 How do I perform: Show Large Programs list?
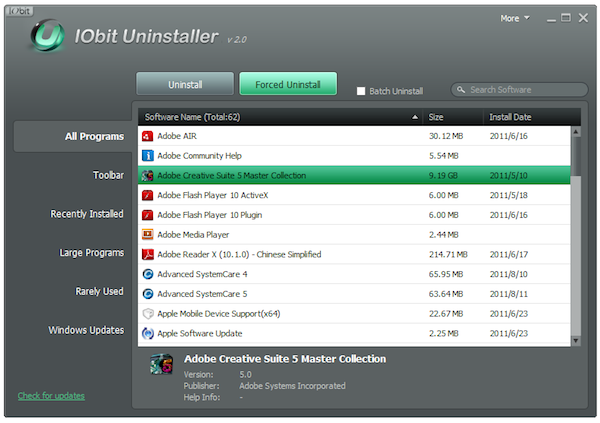tap(91, 253)
